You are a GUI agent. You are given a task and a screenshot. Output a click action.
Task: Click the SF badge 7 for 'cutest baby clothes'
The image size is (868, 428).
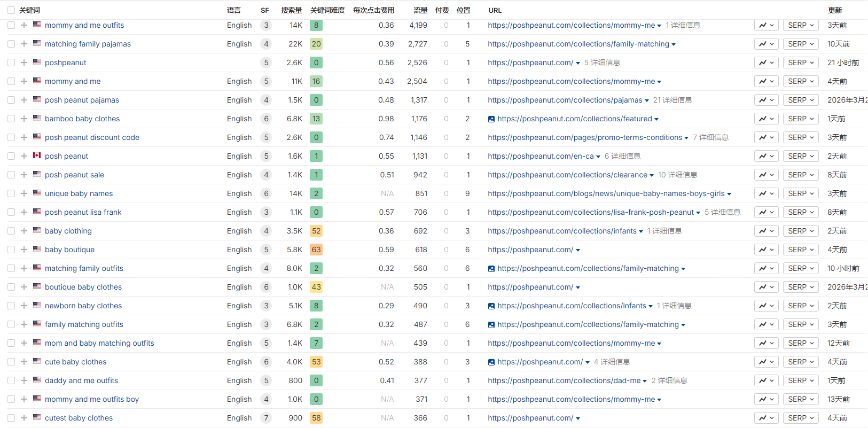tap(266, 418)
